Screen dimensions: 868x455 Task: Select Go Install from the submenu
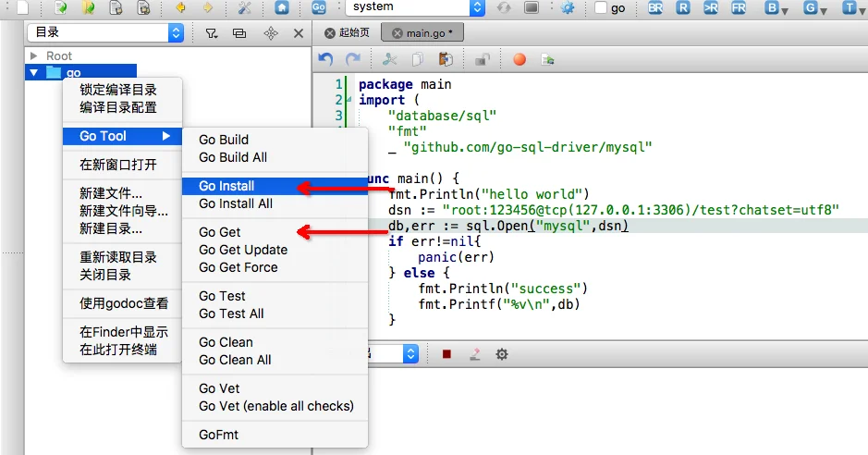(226, 186)
